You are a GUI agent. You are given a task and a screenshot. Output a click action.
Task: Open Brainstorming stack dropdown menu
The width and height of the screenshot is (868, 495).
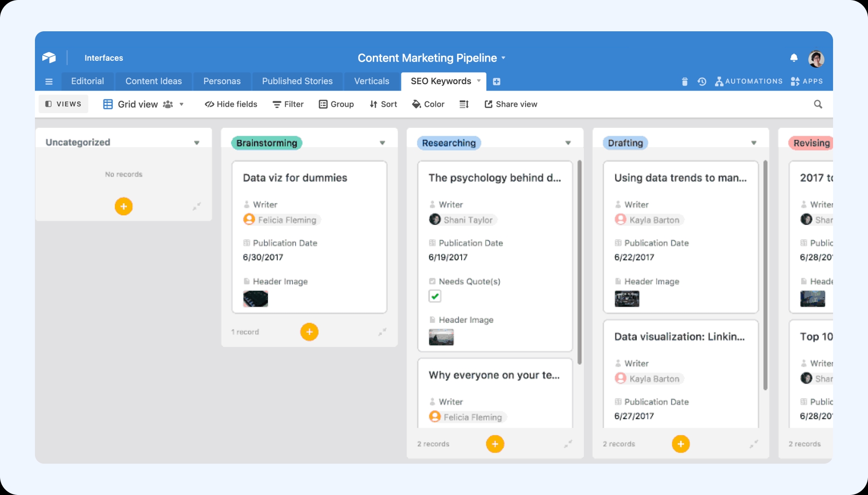(x=383, y=143)
